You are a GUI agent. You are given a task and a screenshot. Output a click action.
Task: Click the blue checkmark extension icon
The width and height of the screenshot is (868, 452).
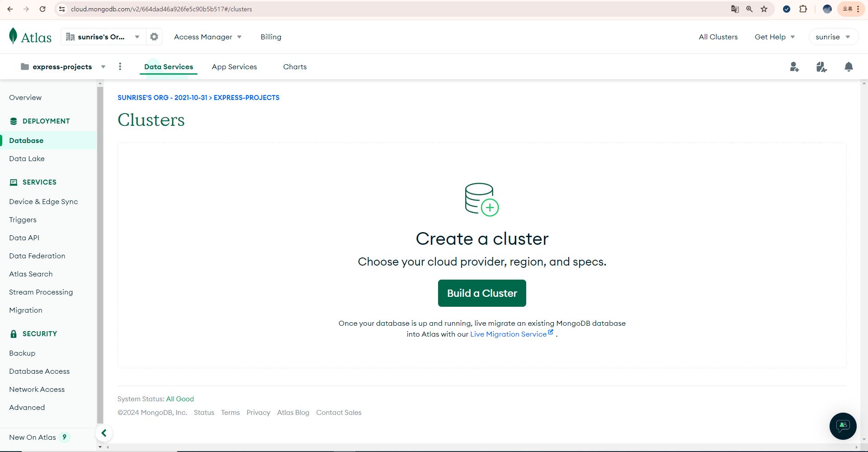pyautogui.click(x=787, y=9)
